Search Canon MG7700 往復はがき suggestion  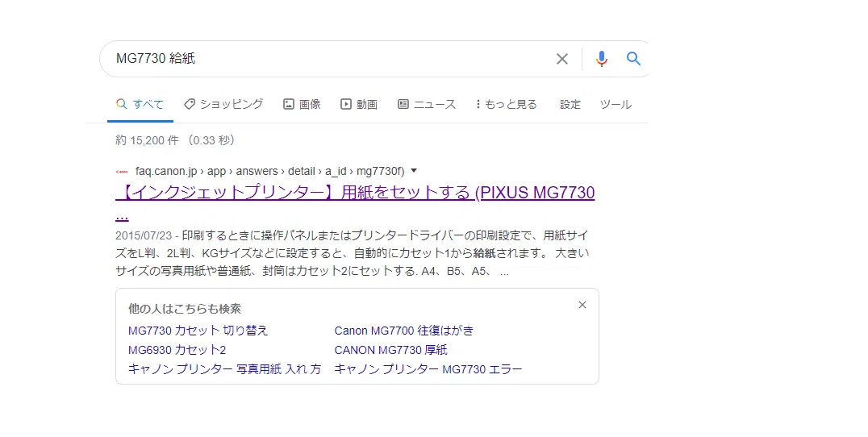tap(404, 331)
